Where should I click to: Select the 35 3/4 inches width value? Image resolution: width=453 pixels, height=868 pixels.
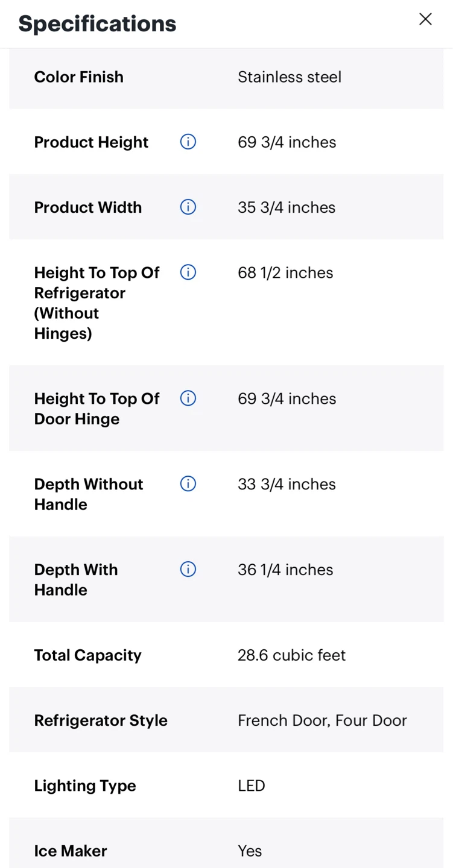click(x=287, y=207)
